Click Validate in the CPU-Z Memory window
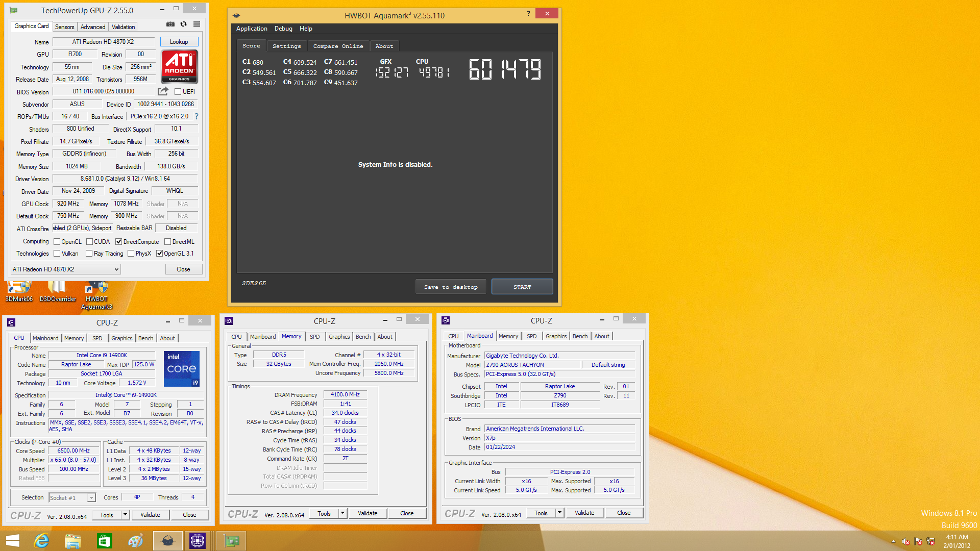This screenshot has height=551, width=980. (x=367, y=513)
